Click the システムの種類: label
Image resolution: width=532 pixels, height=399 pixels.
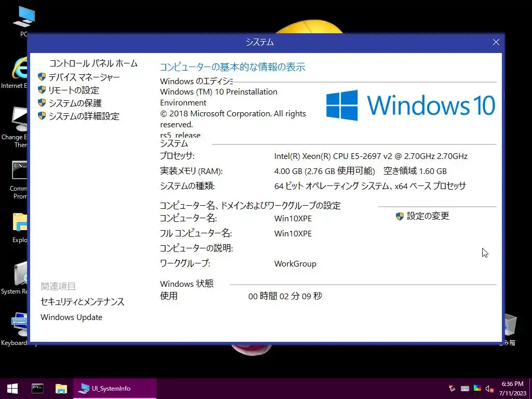187,186
